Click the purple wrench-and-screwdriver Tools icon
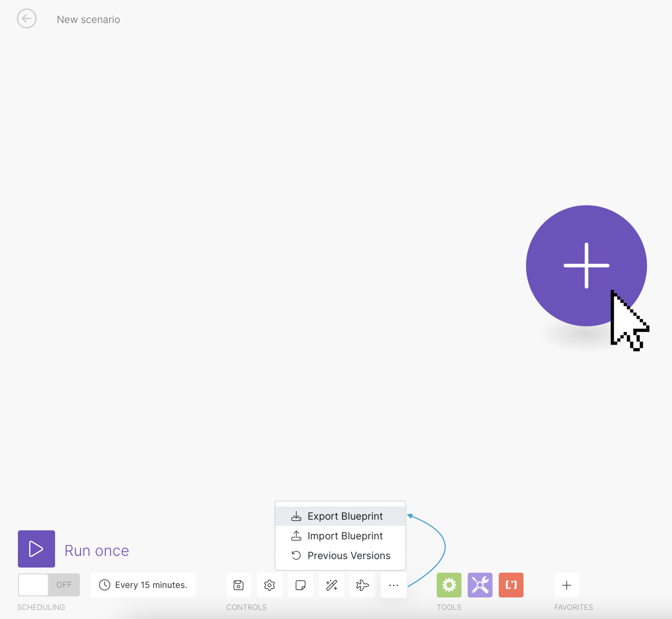This screenshot has height=619, width=672. (x=480, y=585)
